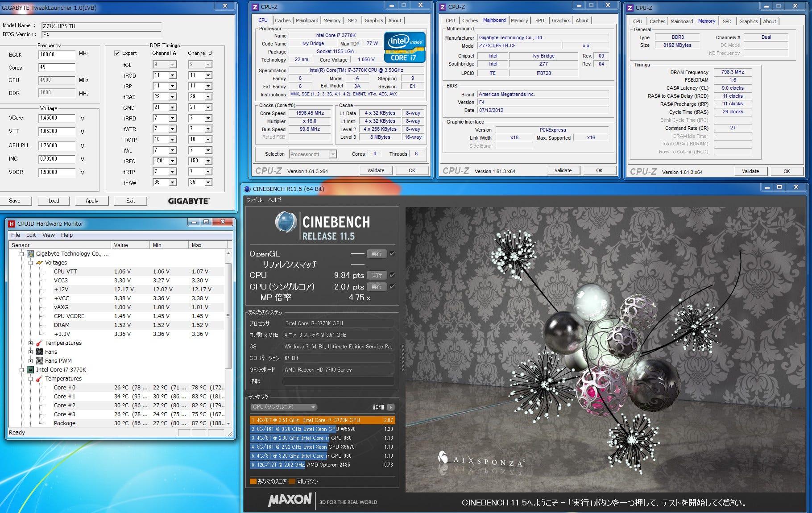
Task: Click the CPUID Hardware Monitor title icon
Action: [x=12, y=223]
